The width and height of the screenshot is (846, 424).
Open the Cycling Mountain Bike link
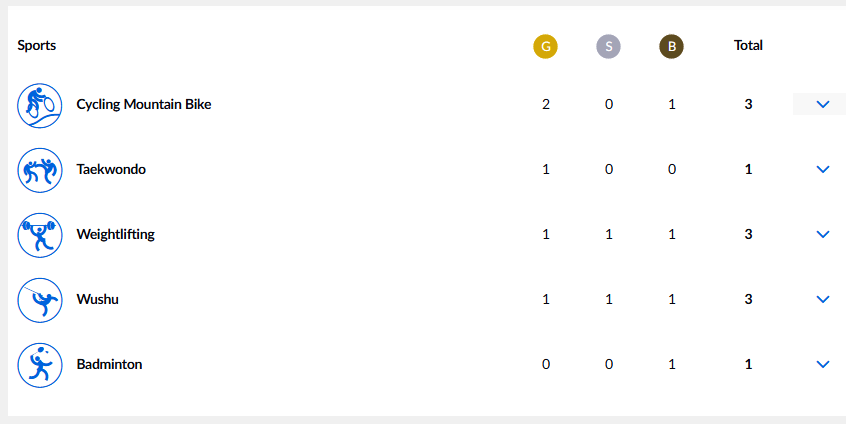tap(144, 104)
